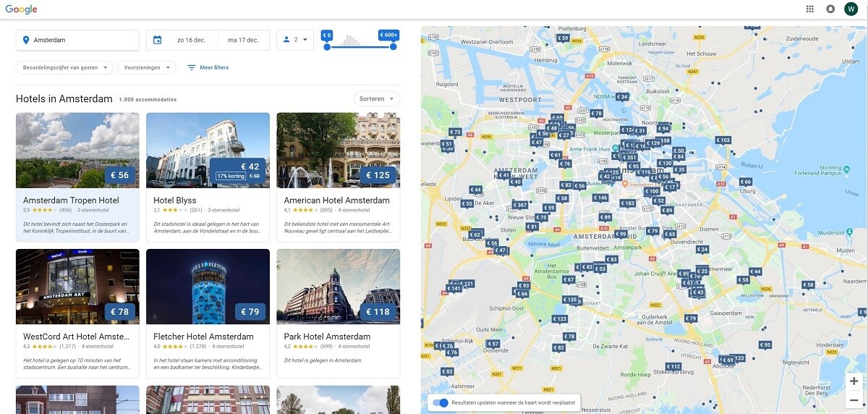This screenshot has width=868, height=414.
Task: Open WestCord Art Hotel listing title
Action: 77,337
